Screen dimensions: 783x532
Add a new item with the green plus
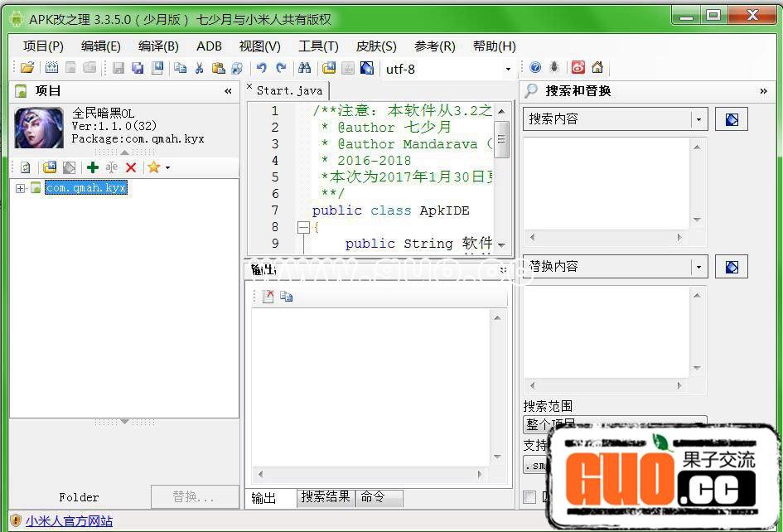coord(92,167)
